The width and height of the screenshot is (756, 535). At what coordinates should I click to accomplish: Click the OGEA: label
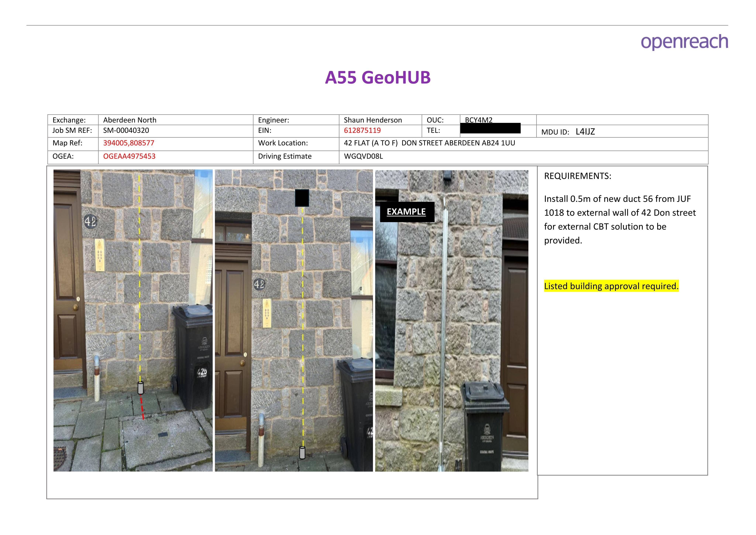[63, 156]
